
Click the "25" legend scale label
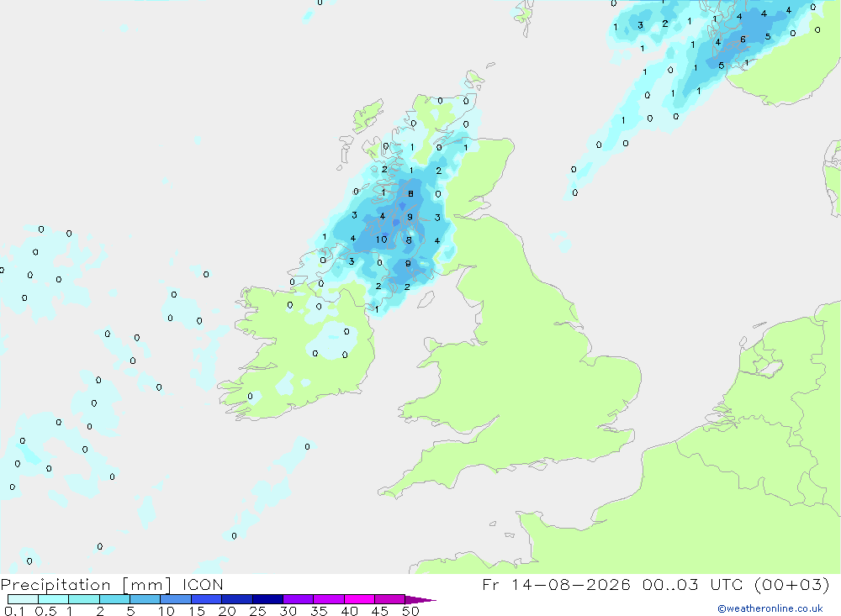[258, 611]
